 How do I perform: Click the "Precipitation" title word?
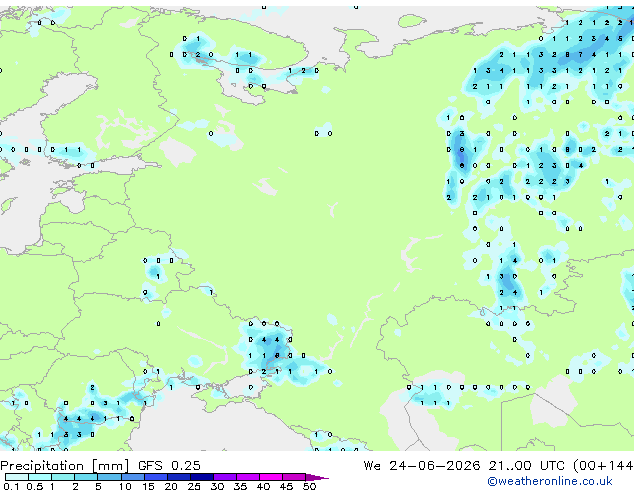pos(42,466)
